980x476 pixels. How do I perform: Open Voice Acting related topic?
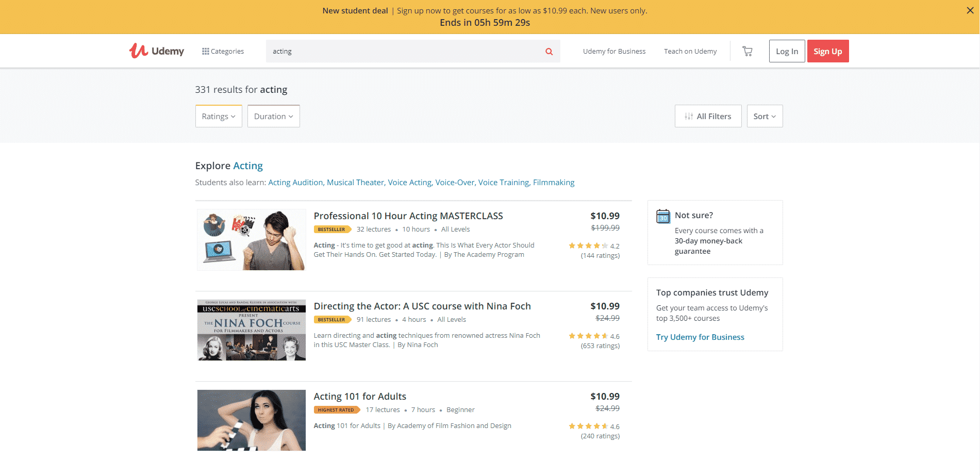pyautogui.click(x=409, y=183)
